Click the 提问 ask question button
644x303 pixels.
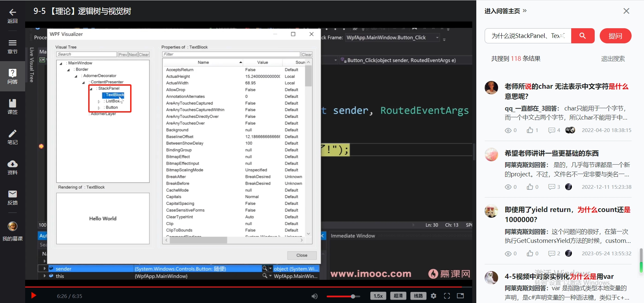click(615, 36)
